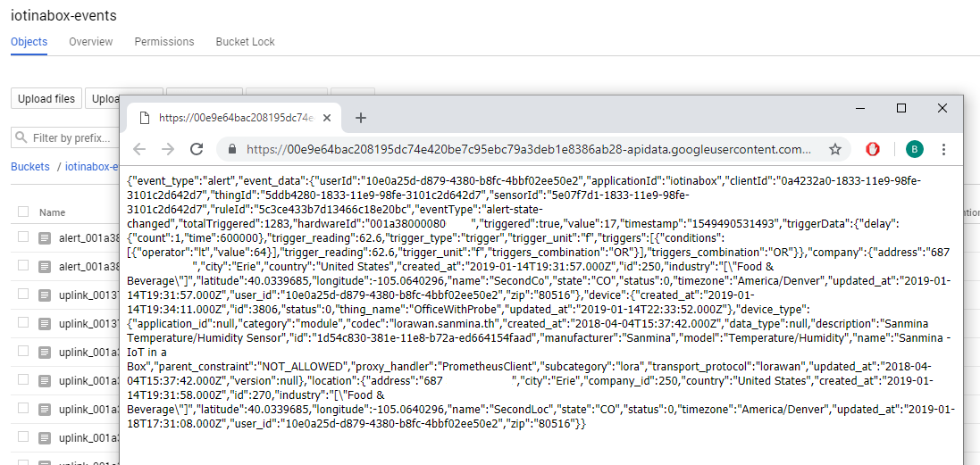This screenshot has width=980, height=465.
Task: Minimize the Chrome popup window
Action: [x=860, y=108]
